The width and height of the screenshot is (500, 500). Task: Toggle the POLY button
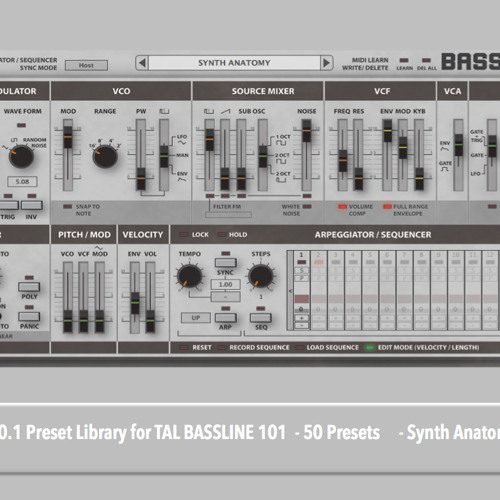(29, 287)
